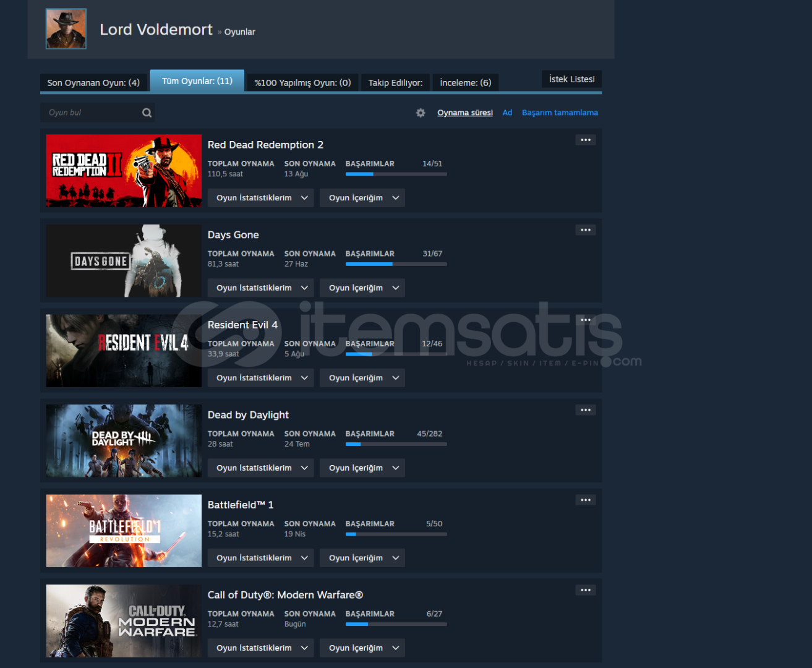Switch to İnceleme (6) tab
Viewport: 812px width, 668px height.
466,82
